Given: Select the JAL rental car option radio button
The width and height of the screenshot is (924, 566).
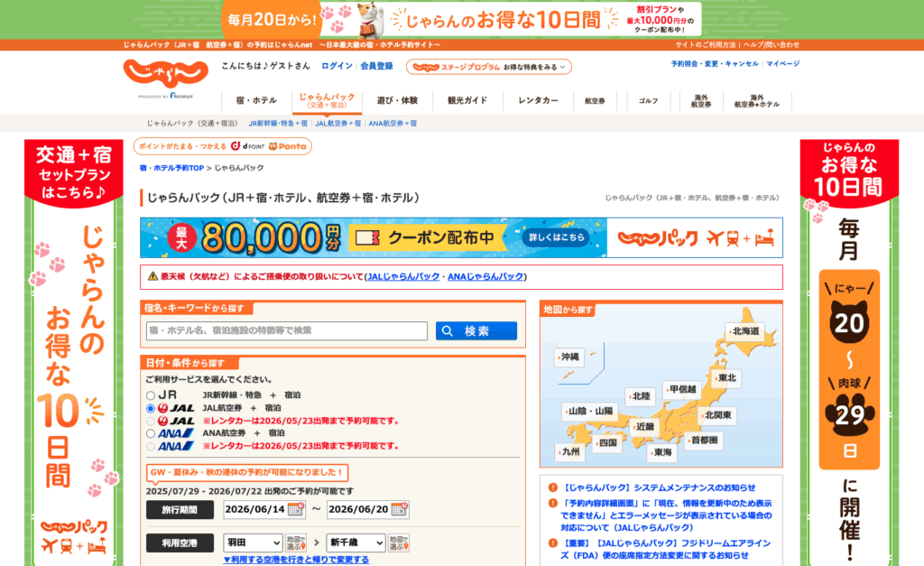Looking at the screenshot, I should point(151,422).
